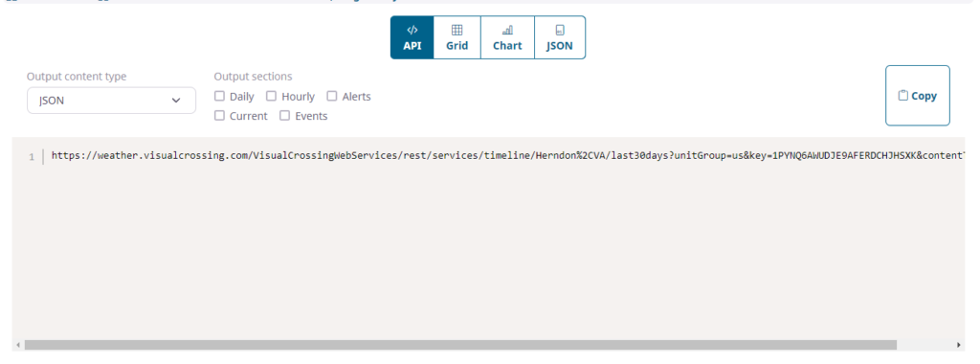Switch to the JSON tab
The height and width of the screenshot is (364, 980).
click(x=560, y=37)
